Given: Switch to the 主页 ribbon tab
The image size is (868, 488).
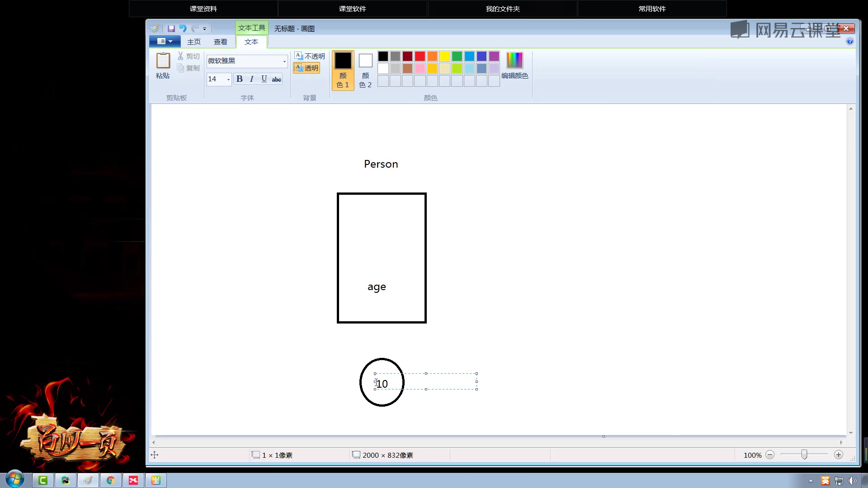Looking at the screenshot, I should point(194,41).
